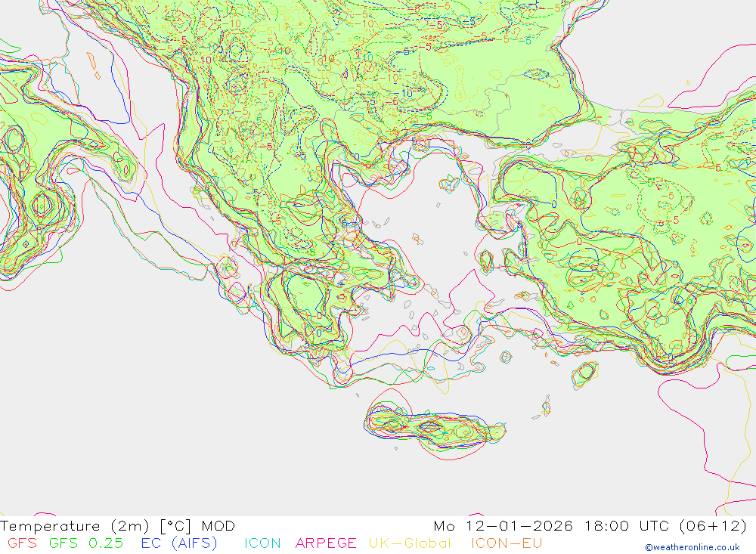Click the GFS 0.25 legend label
Viewport: 756px width, 554px height.
coord(86,543)
